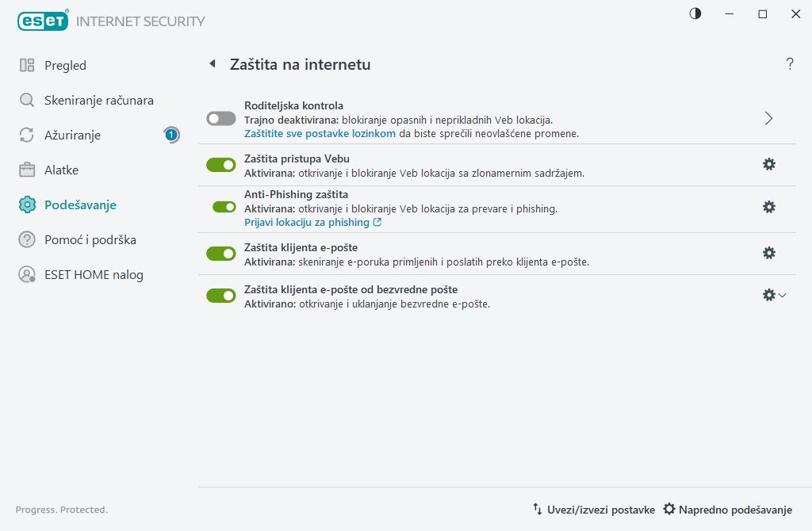Turn off Anti-Phishing zaštita toggle

220,206
